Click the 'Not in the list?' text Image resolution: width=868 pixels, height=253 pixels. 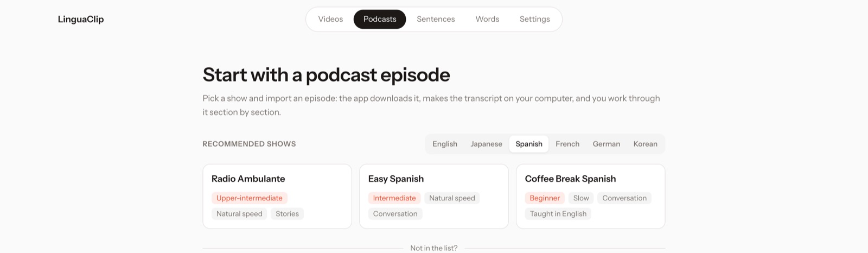coord(434,248)
